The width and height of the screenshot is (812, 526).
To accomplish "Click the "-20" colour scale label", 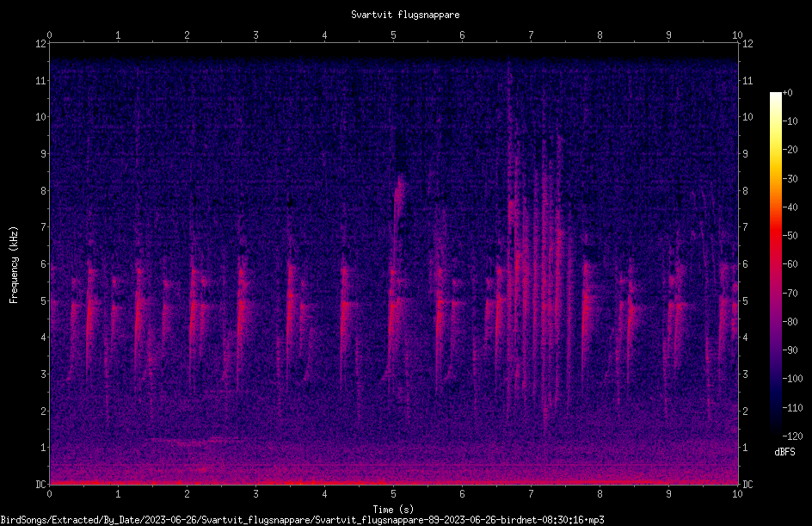I will [x=790, y=150].
